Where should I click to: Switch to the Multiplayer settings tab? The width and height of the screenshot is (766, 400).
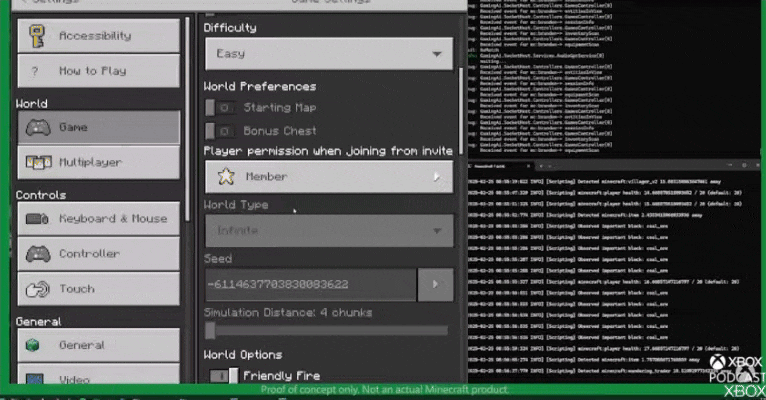click(x=99, y=162)
